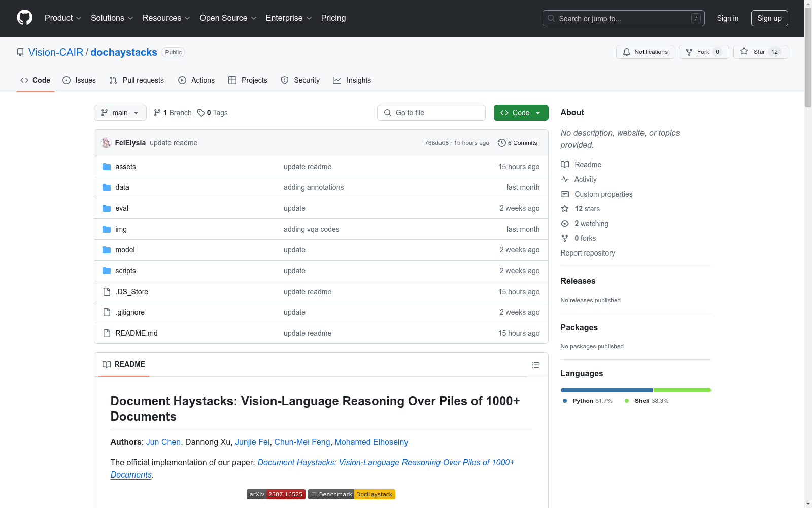
Task: Click the Activity pulse icon
Action: pyautogui.click(x=565, y=179)
